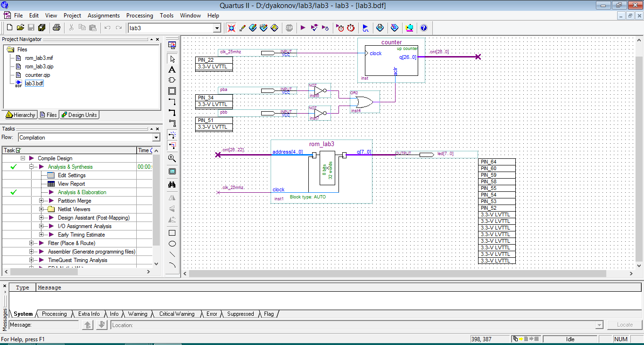Select the Rectangle drawing tool
Image resolution: width=644 pixels, height=345 pixels.
(172, 233)
